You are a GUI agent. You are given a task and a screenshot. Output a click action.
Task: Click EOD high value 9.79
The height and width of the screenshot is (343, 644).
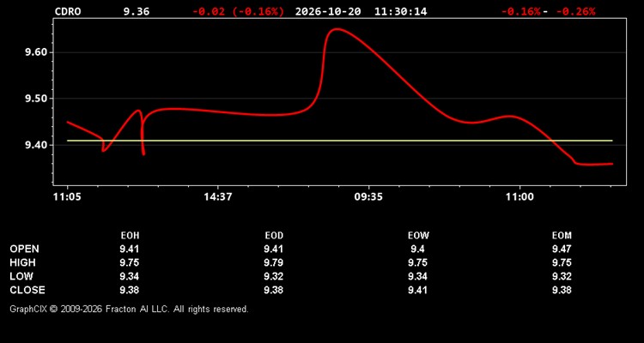(274, 262)
